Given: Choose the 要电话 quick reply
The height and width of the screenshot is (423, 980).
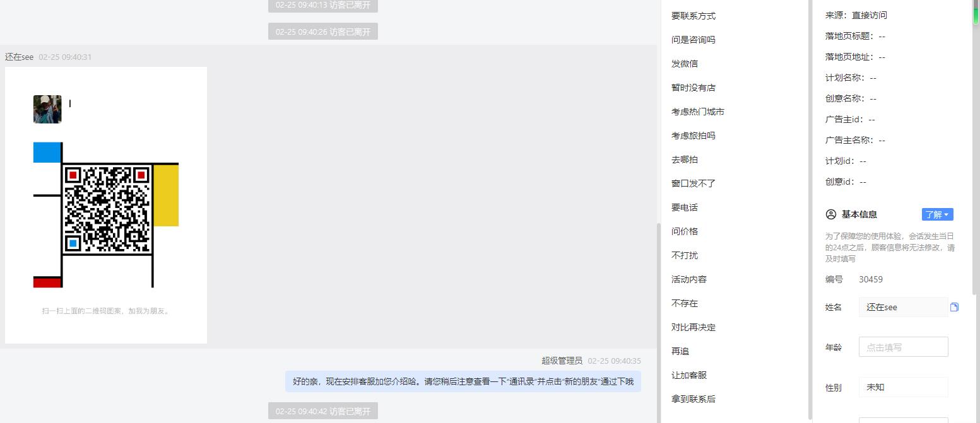Looking at the screenshot, I should coord(685,207).
